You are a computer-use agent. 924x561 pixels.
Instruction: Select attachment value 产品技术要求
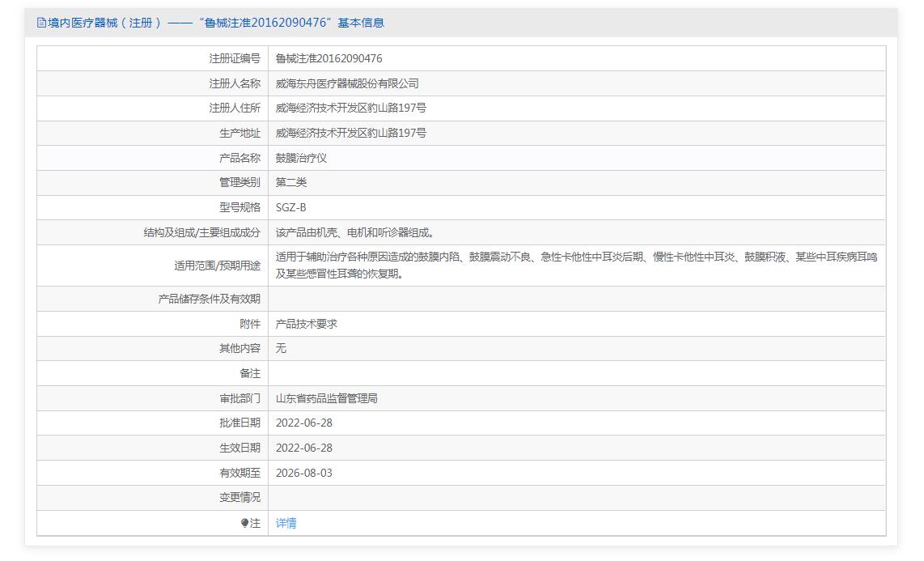tap(307, 324)
